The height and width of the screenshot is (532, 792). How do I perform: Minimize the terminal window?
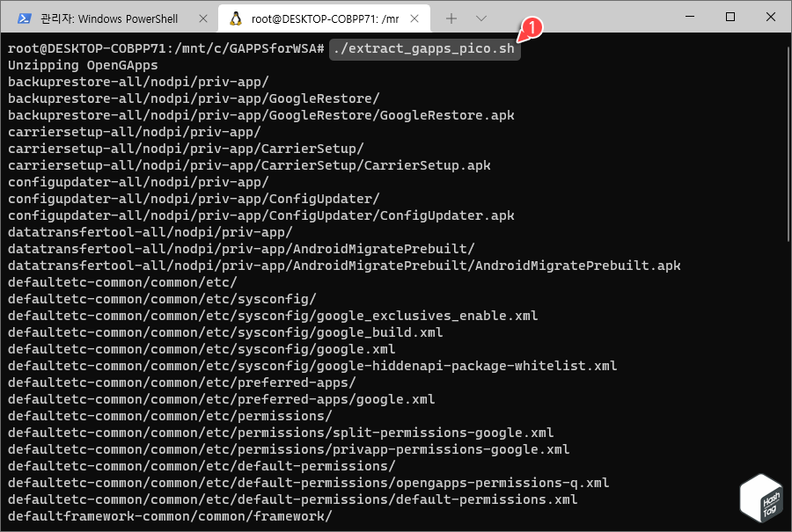[689, 17]
